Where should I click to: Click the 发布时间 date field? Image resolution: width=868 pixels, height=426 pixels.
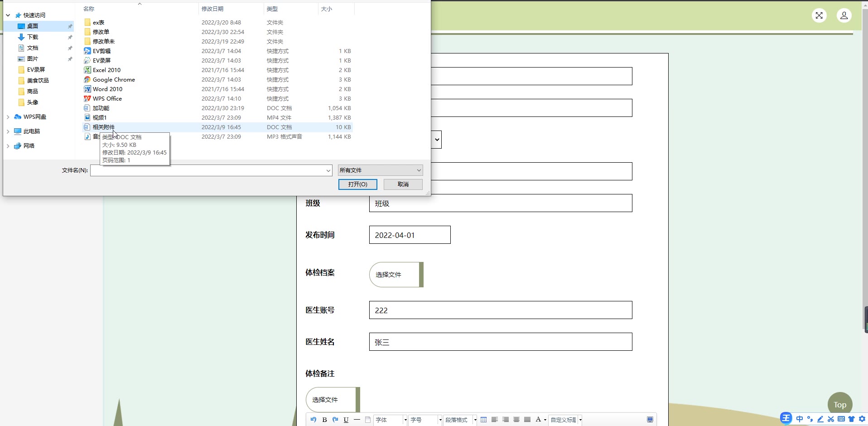point(410,235)
